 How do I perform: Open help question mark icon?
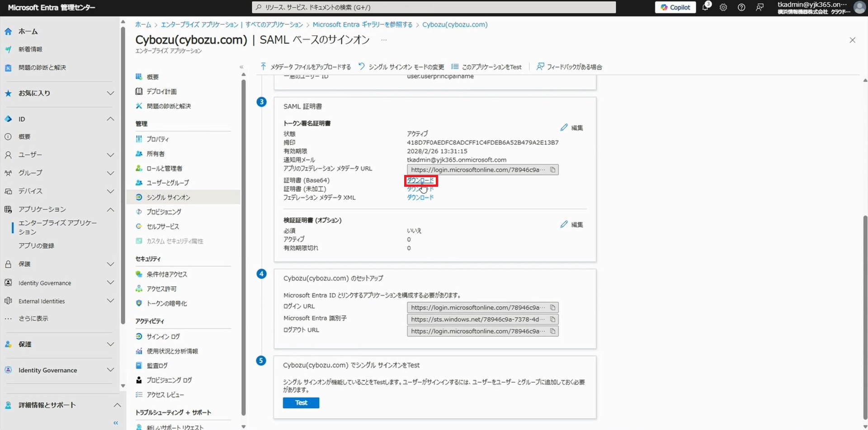(x=741, y=7)
